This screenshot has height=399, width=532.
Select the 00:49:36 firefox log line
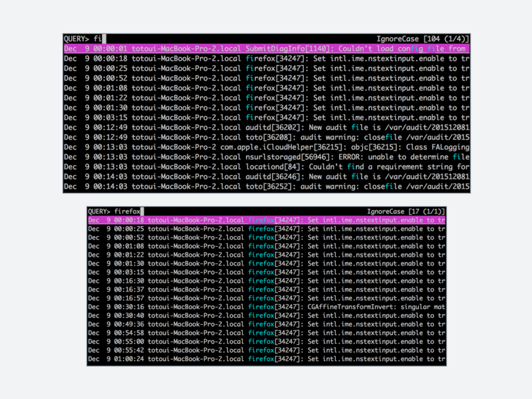pyautogui.click(x=267, y=324)
